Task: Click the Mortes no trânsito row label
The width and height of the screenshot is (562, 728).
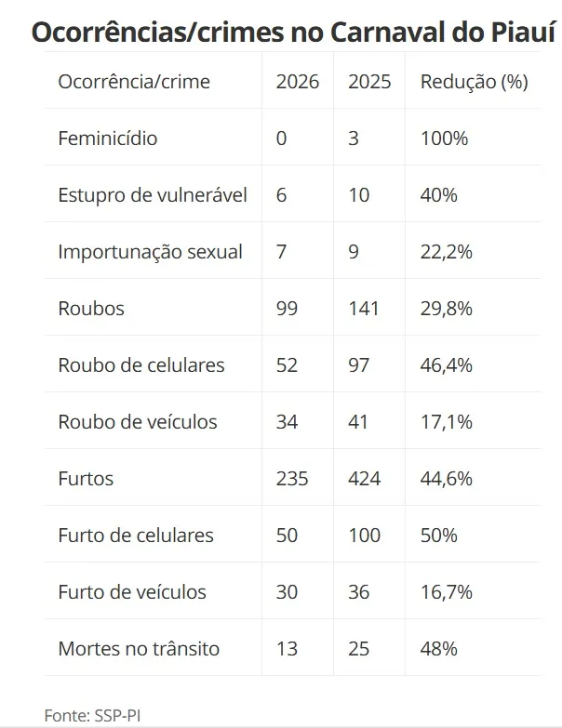Action: (x=139, y=649)
